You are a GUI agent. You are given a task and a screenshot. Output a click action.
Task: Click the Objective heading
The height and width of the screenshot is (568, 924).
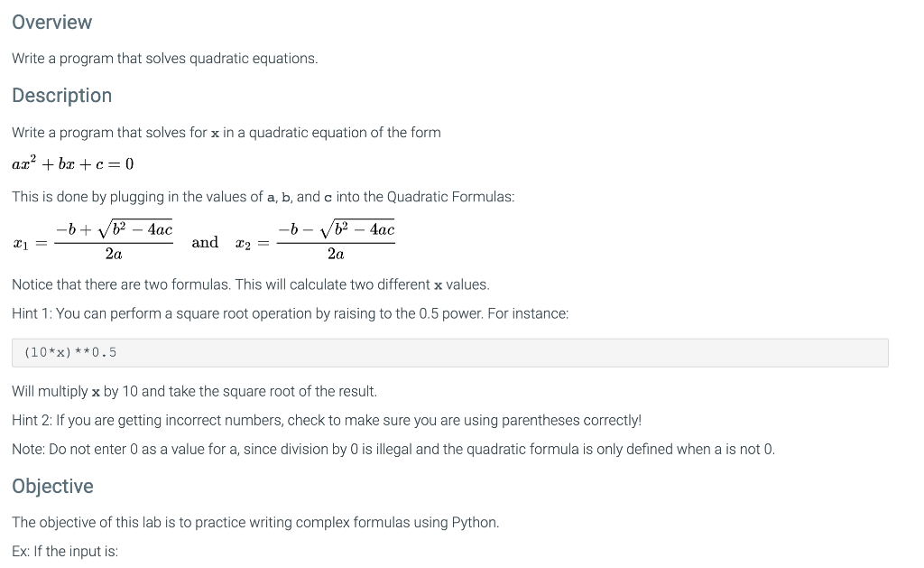pyautogui.click(x=52, y=486)
